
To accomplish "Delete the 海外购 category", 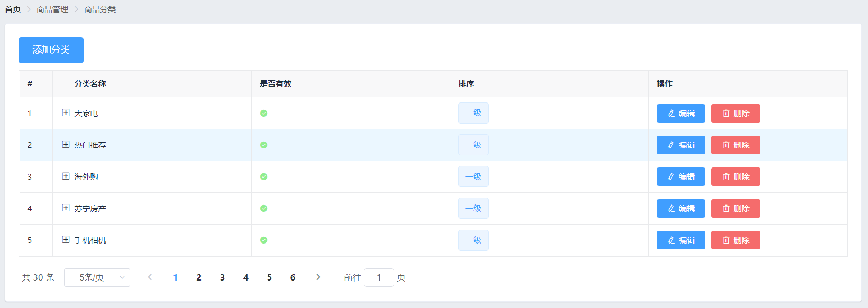I will 735,177.
